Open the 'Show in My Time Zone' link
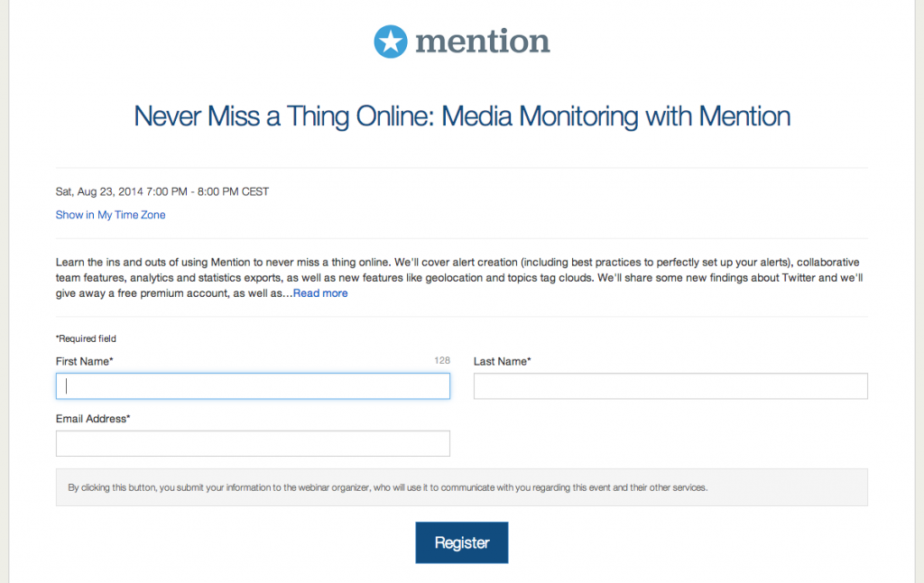 (x=110, y=215)
